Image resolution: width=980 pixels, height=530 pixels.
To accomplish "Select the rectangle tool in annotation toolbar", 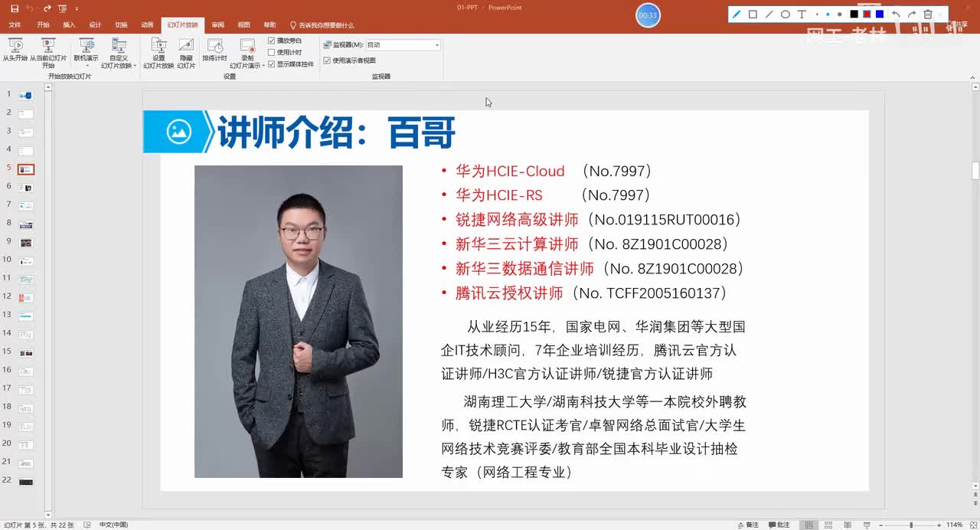I will (x=753, y=14).
